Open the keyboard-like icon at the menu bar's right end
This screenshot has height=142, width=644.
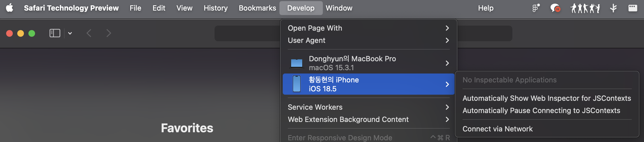pyautogui.click(x=633, y=8)
